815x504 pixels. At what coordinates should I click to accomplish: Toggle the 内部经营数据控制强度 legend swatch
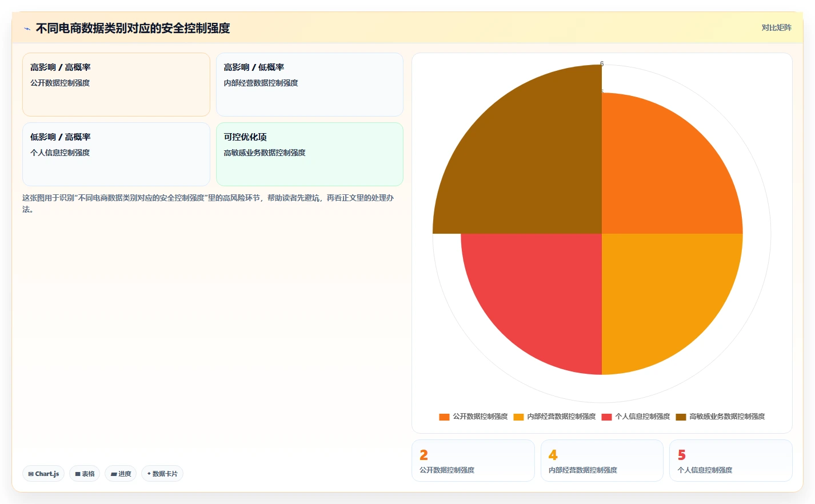click(x=518, y=417)
